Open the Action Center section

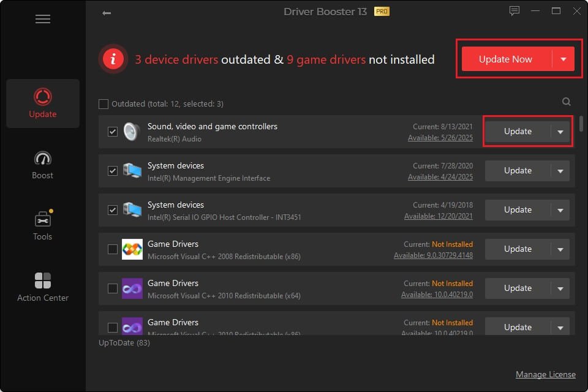point(43,287)
